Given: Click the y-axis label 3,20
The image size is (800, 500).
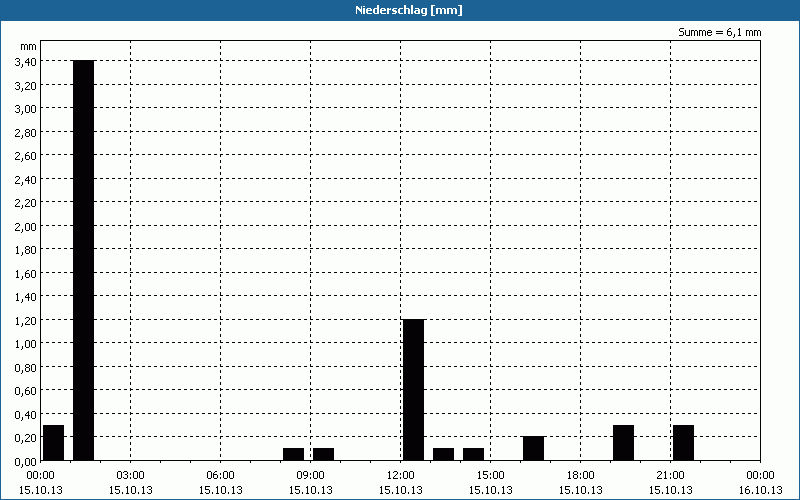Looking at the screenshot, I should 26,85.
